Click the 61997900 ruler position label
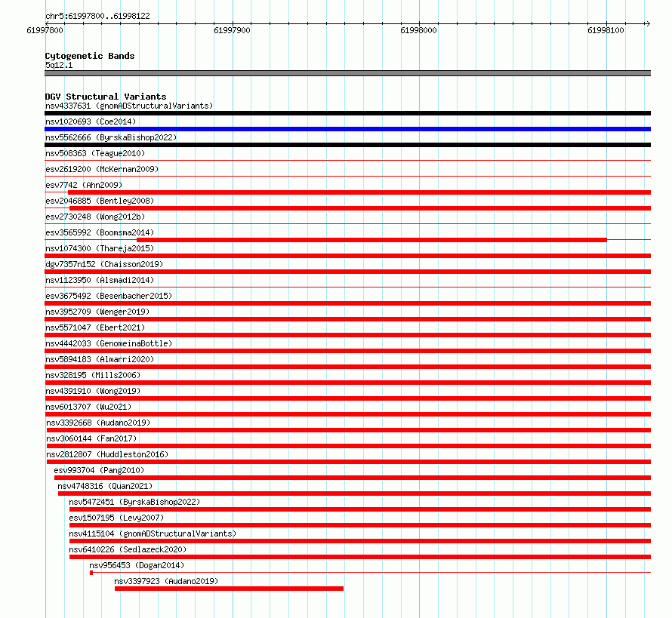This screenshot has width=672, height=618. click(232, 30)
